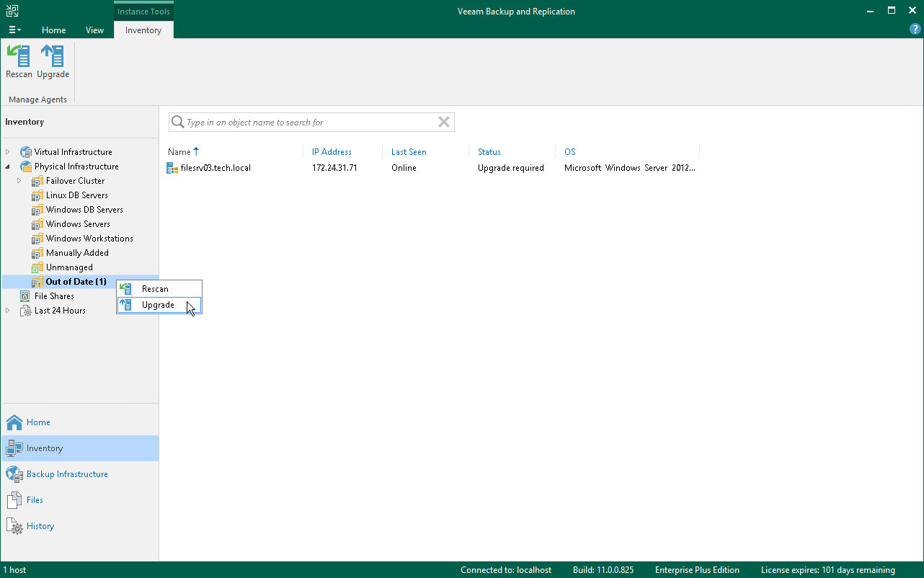Click the Manually Added group icon
The width and height of the screenshot is (924, 578).
37,253
